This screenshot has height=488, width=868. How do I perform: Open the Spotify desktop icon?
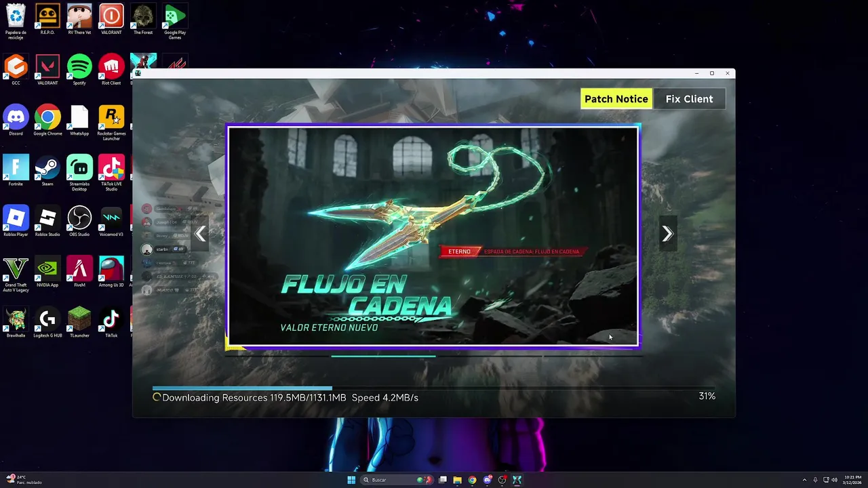click(79, 70)
